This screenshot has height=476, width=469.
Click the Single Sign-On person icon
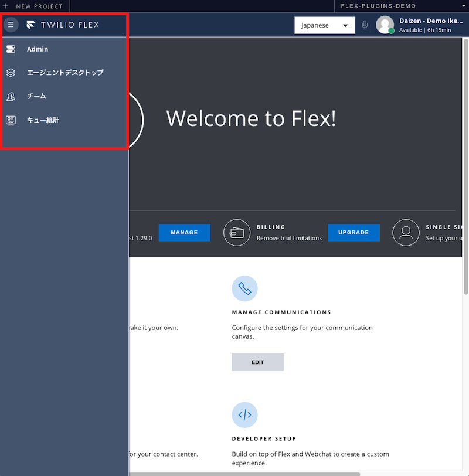(406, 233)
